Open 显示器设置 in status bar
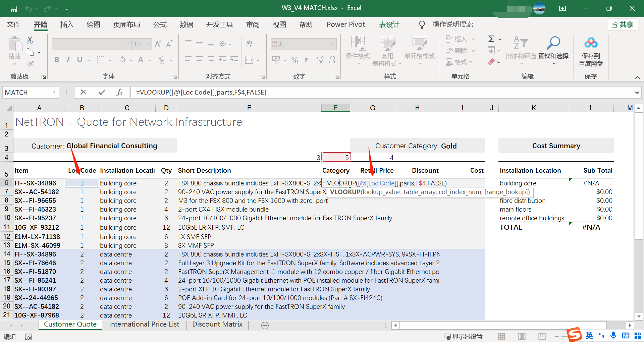 click(463, 336)
